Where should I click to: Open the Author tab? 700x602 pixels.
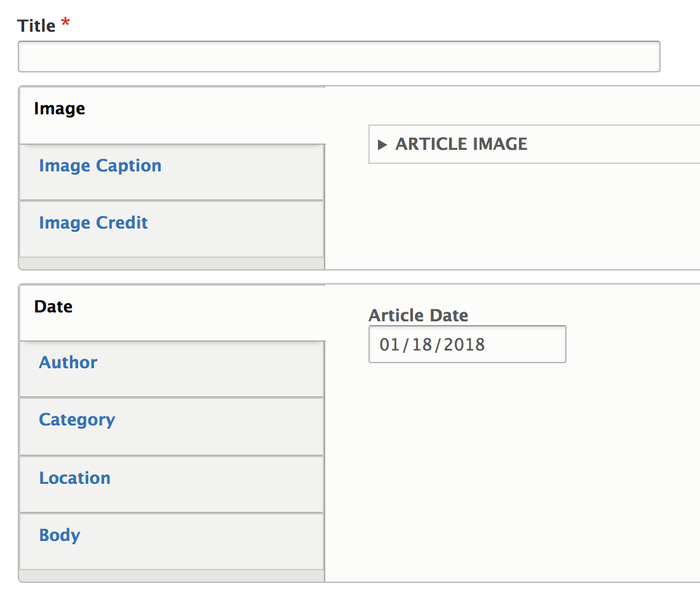68,363
